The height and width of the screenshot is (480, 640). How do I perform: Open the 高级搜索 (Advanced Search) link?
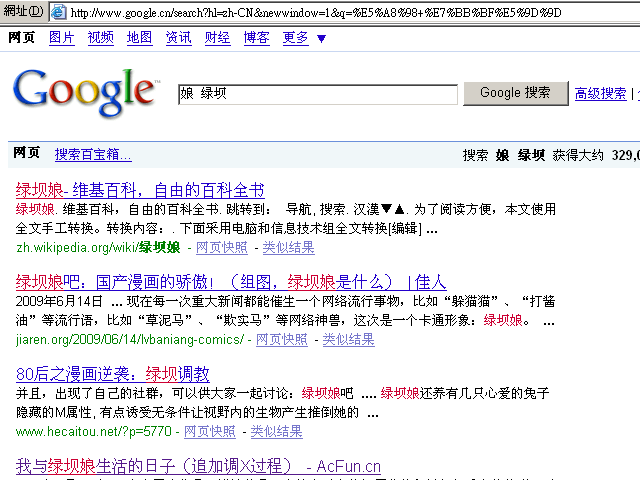(600, 93)
